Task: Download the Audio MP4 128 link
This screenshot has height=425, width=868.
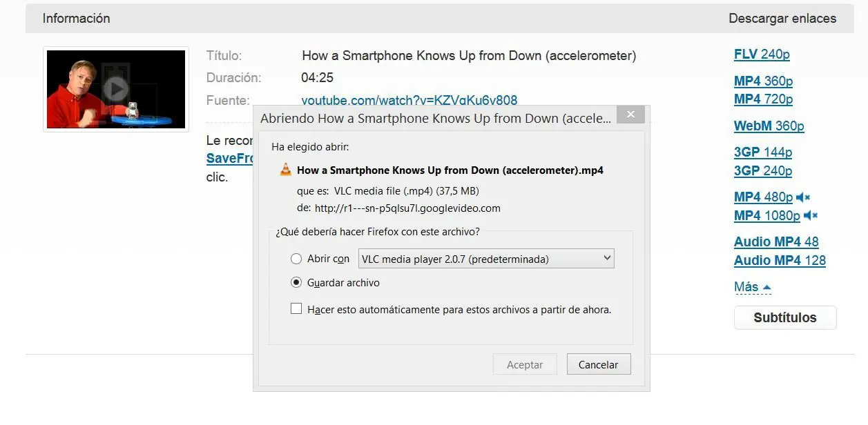Action: pyautogui.click(x=780, y=261)
